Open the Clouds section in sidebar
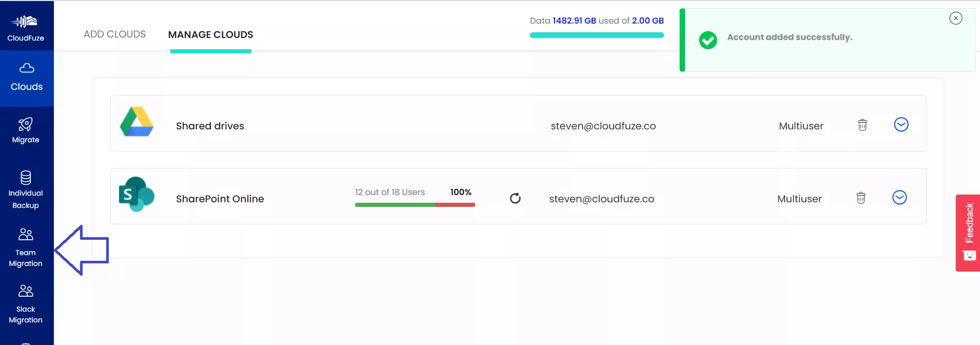The image size is (980, 345). pyautogui.click(x=27, y=78)
